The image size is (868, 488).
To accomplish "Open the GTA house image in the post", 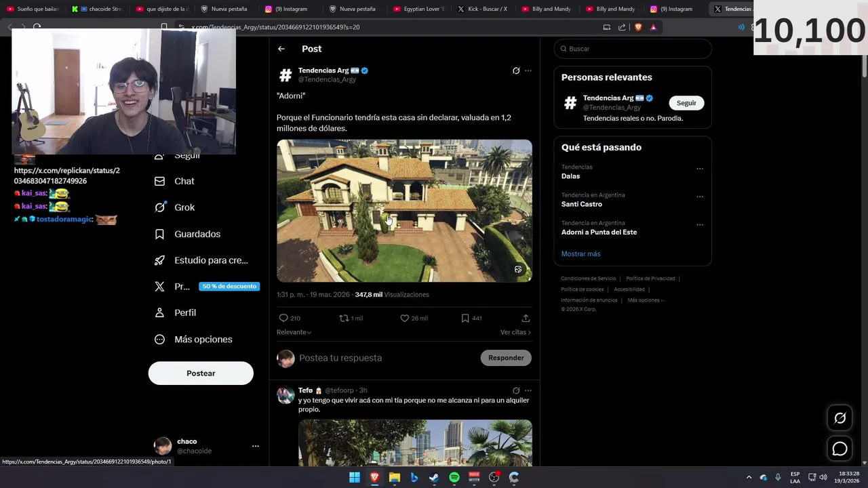I will [x=404, y=211].
